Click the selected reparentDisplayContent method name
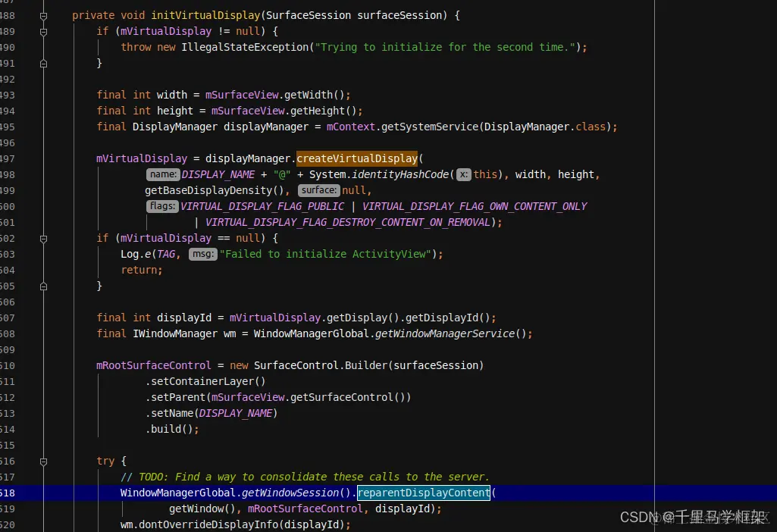Image resolution: width=777 pixels, height=532 pixels. tap(424, 493)
